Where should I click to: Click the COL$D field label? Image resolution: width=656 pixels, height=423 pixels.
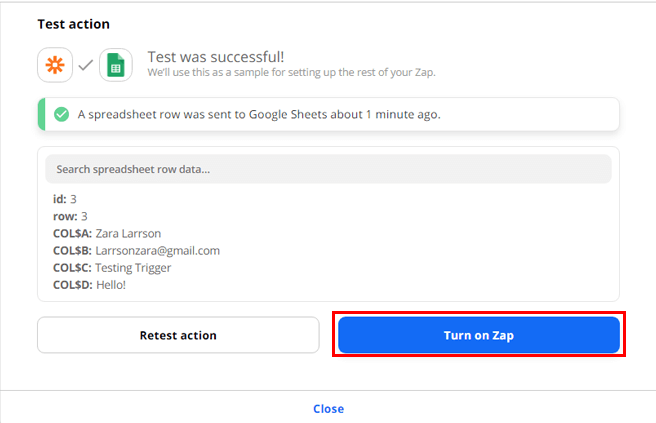click(72, 285)
